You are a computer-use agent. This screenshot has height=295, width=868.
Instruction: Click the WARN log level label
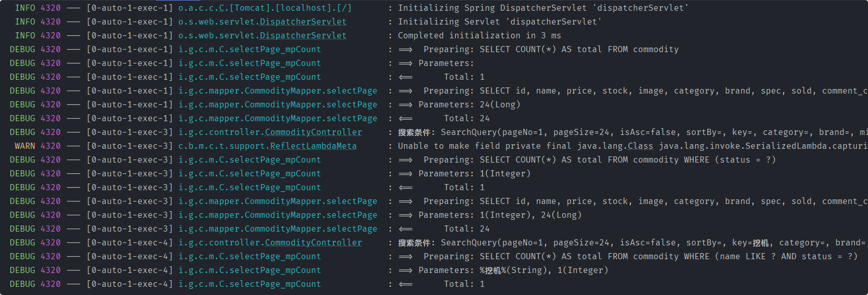(25, 146)
